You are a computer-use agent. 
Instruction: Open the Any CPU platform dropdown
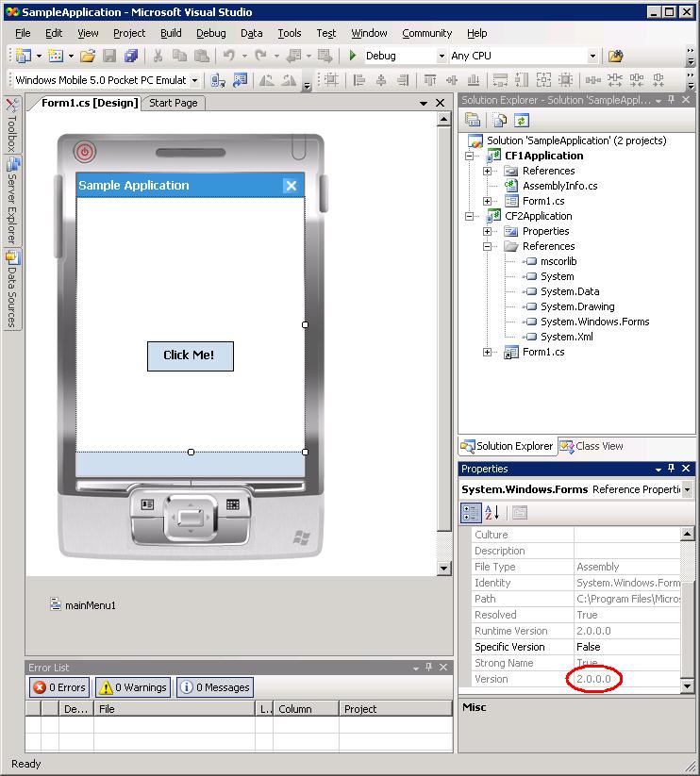tap(592, 56)
